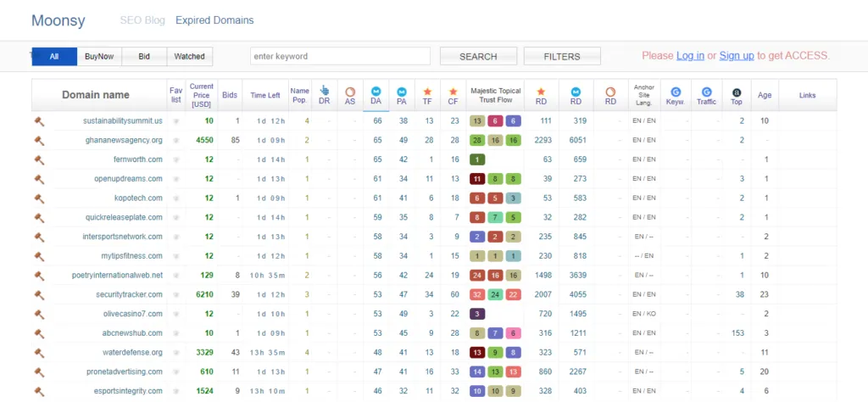The height and width of the screenshot is (402, 868).
Task: Sort by Current Price column header
Action: 202,95
